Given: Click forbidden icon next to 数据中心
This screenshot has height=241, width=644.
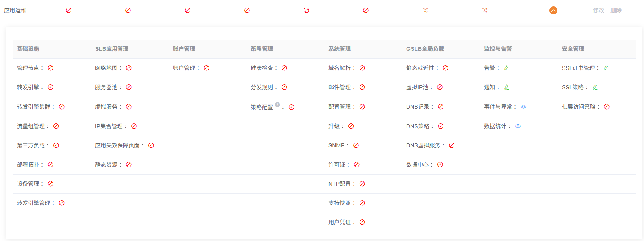Looking at the screenshot, I should point(440,165).
